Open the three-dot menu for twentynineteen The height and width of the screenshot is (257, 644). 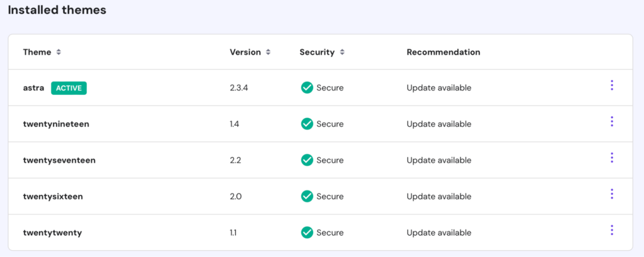click(x=611, y=122)
